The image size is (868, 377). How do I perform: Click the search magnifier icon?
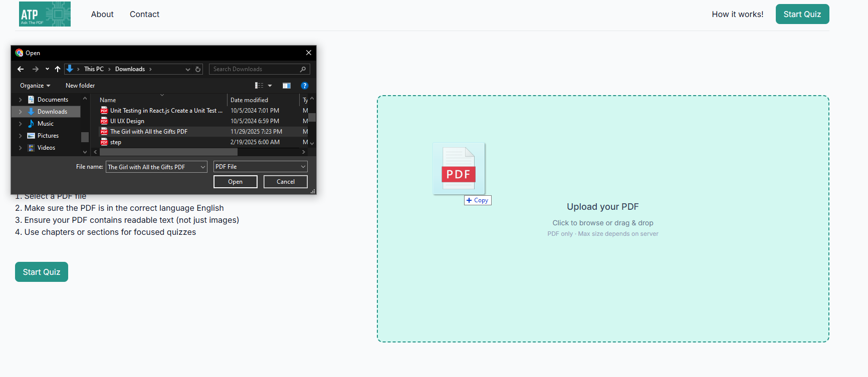303,69
